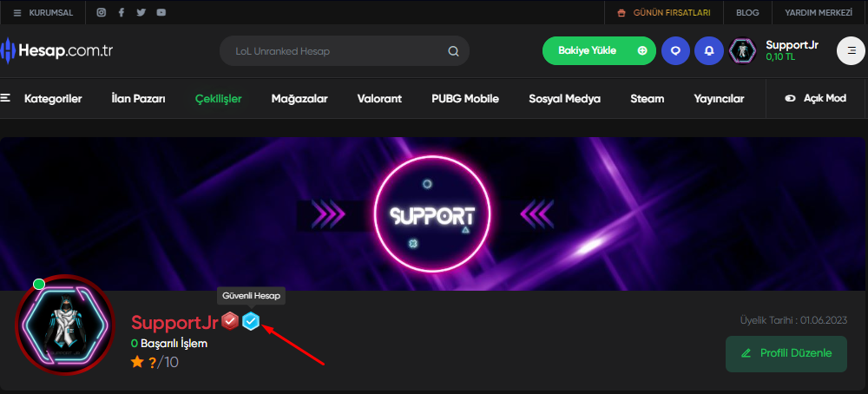Select Valorant in the navigation bar
This screenshot has height=394, width=868.
click(379, 99)
